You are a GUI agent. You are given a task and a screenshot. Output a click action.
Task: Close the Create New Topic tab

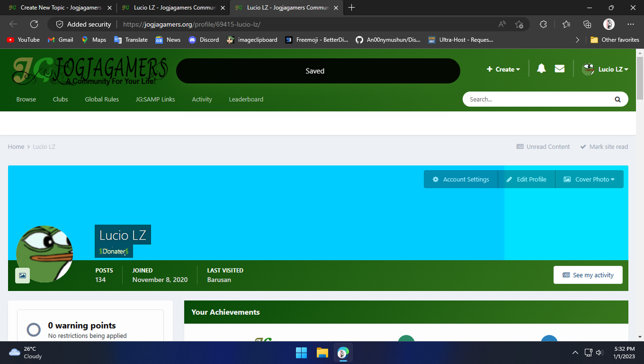pos(110,8)
